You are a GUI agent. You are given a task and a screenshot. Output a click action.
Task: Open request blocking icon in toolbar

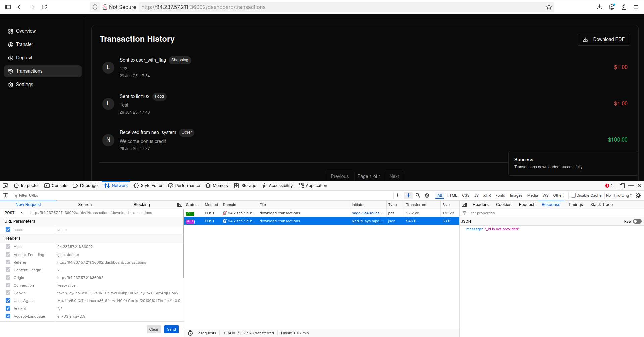pos(427,195)
